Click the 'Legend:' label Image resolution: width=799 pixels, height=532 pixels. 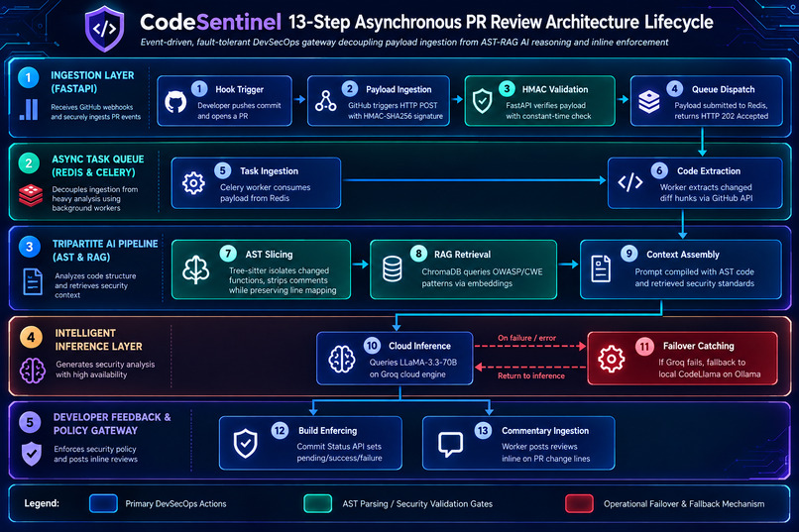coord(42,503)
